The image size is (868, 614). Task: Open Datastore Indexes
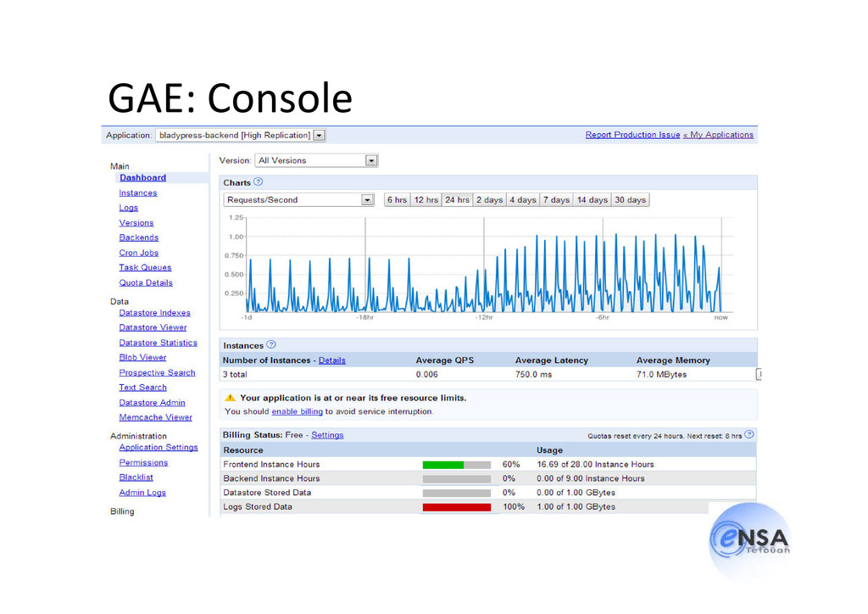pos(154,313)
